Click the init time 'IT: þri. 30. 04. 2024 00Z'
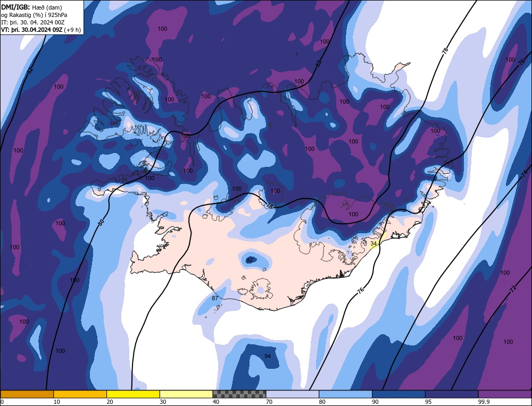This screenshot has width=532, height=406. [32, 22]
